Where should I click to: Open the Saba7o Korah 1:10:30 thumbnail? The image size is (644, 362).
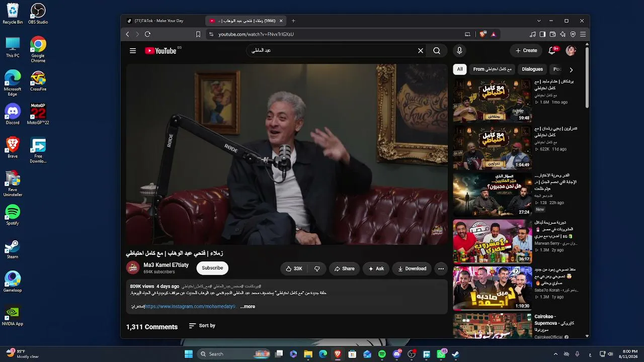(x=492, y=289)
